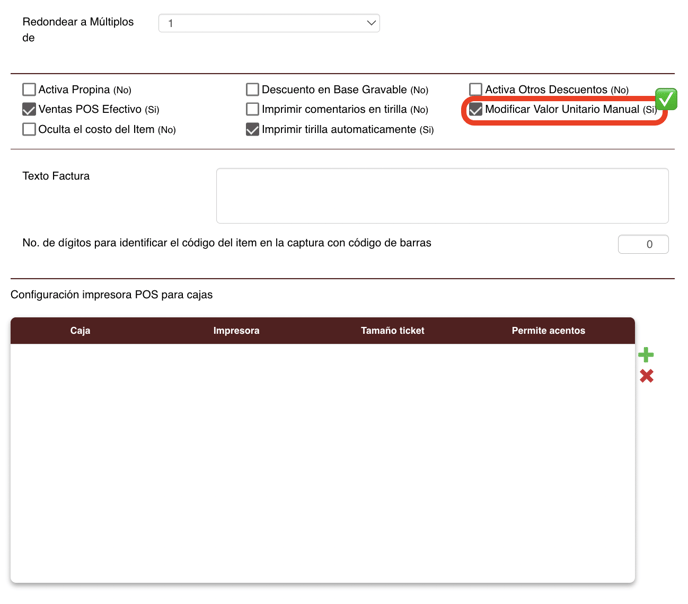Image resolution: width=688 pixels, height=604 pixels.
Task: Enable the Activa Propina checkbox
Action: 29,89
